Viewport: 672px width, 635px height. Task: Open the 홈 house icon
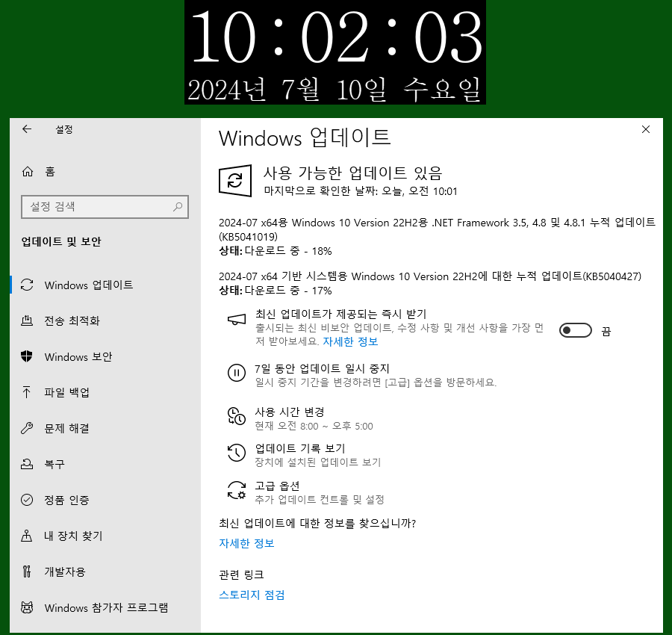click(28, 172)
